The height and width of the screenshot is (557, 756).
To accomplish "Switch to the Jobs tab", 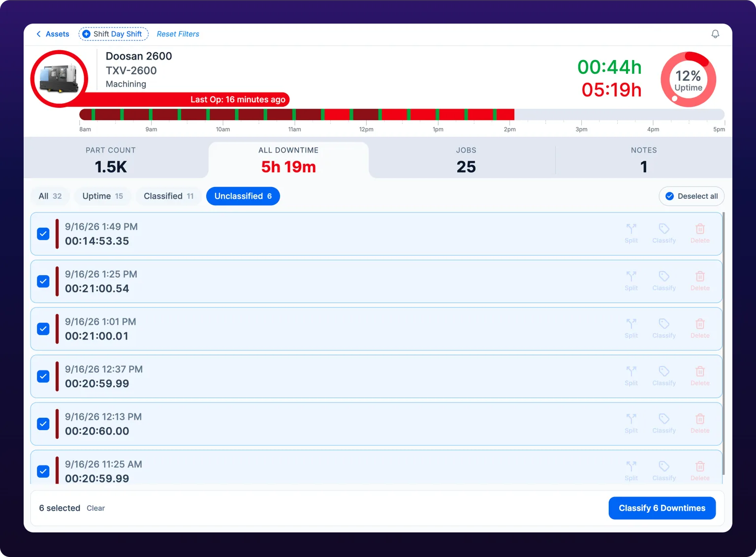I will [x=466, y=160].
